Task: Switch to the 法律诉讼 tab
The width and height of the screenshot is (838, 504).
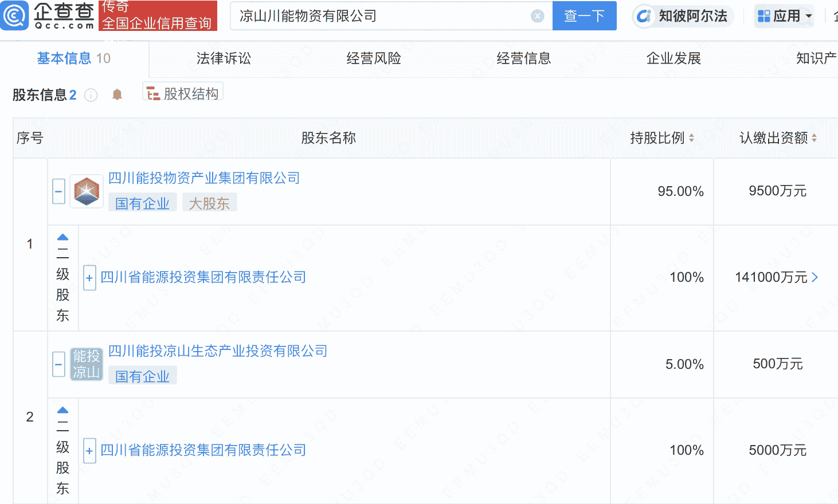Action: coord(224,58)
